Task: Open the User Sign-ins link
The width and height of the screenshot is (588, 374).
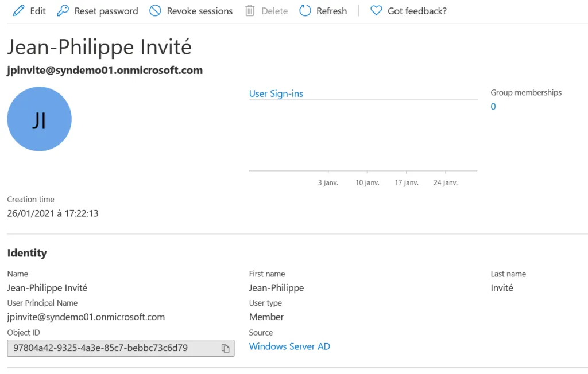Action: click(276, 93)
